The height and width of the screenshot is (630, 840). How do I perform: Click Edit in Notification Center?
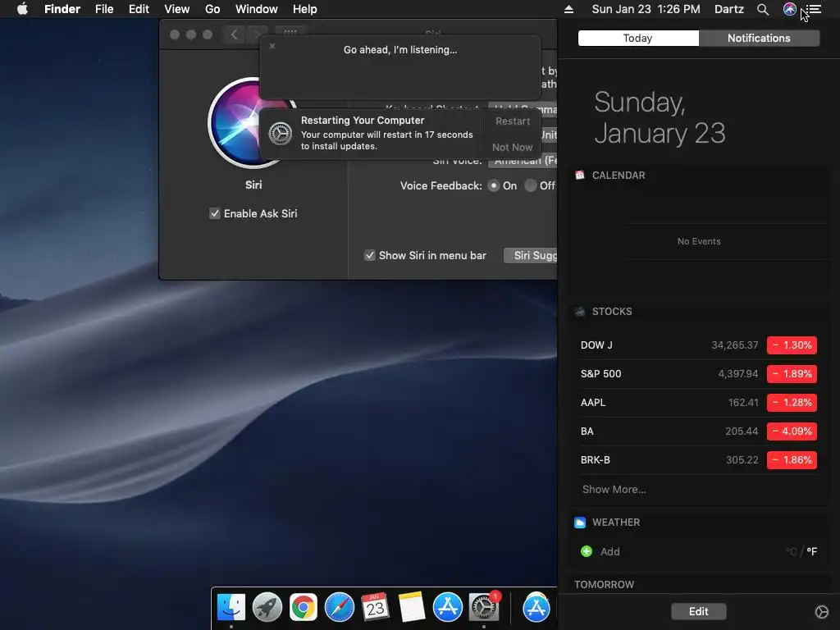[x=699, y=611]
